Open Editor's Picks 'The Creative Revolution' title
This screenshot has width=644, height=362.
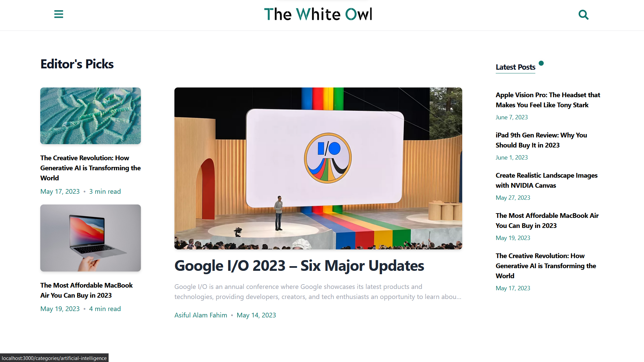[91, 168]
